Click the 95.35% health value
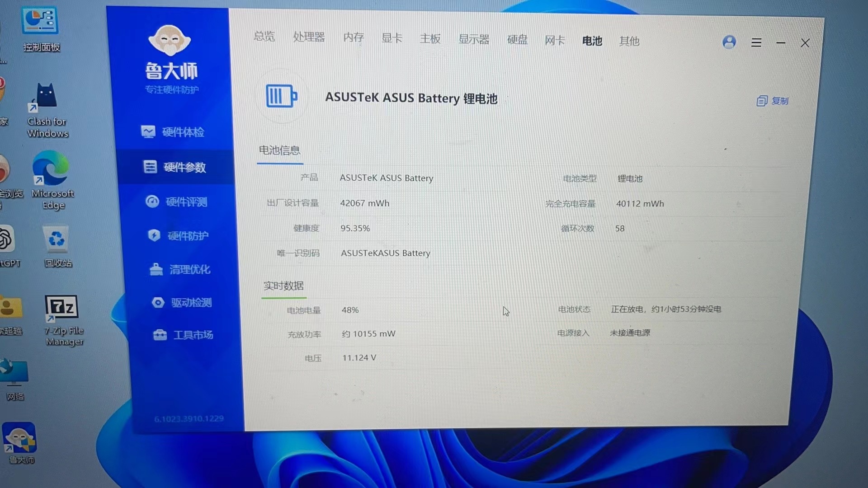The width and height of the screenshot is (868, 488). [355, 229]
